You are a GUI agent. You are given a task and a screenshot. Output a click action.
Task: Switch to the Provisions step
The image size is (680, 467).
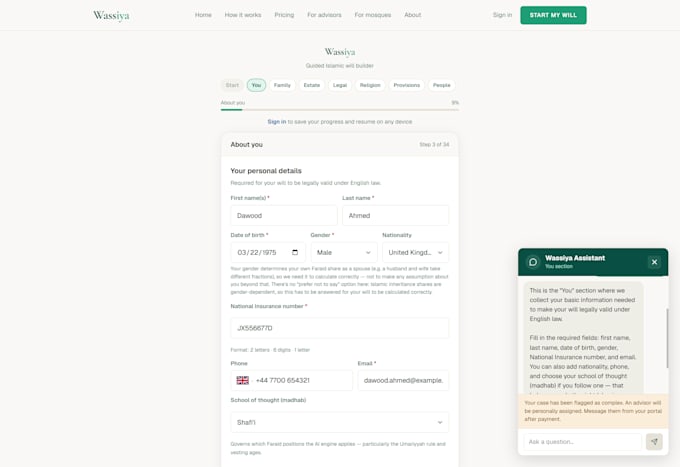click(x=407, y=85)
